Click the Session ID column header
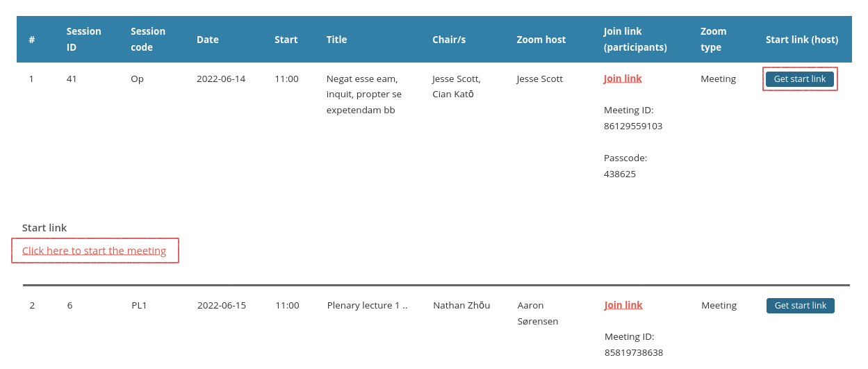The height and width of the screenshot is (369, 868). (83, 40)
